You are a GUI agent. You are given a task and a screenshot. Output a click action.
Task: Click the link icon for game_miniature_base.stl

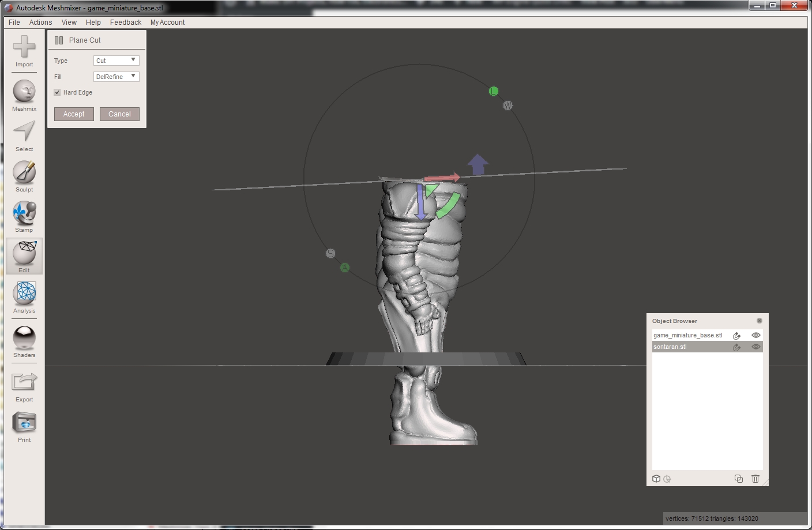point(736,336)
